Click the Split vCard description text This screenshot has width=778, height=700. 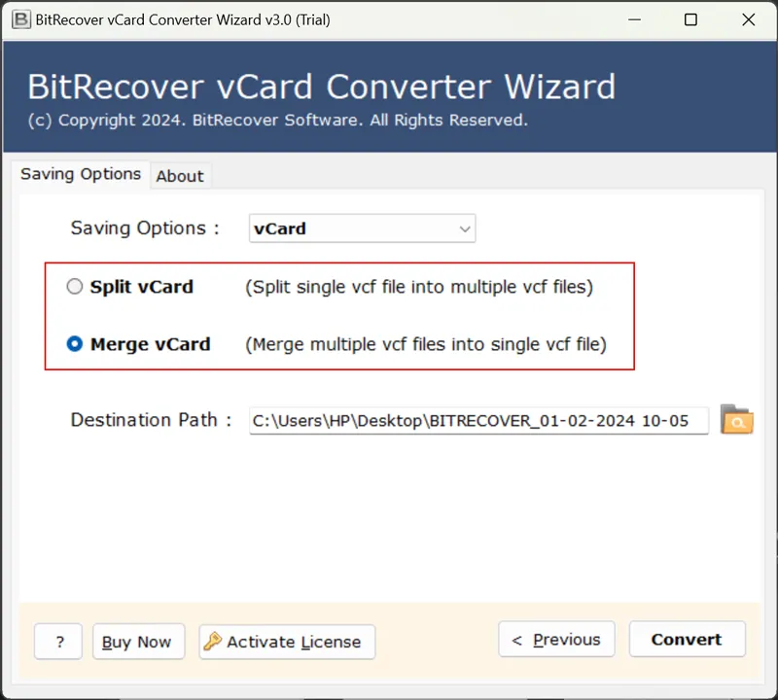pyautogui.click(x=419, y=287)
